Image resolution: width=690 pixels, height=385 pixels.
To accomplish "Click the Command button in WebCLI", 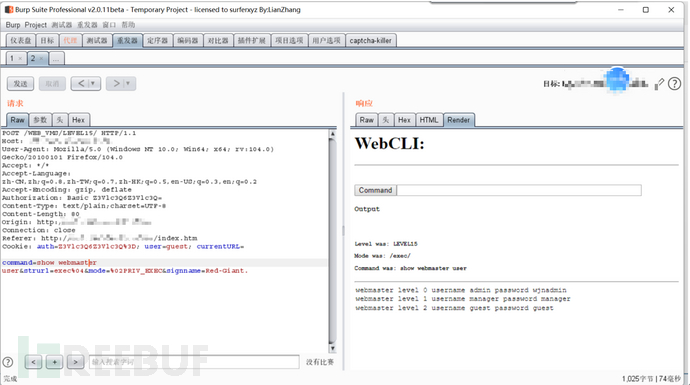I will (x=375, y=190).
